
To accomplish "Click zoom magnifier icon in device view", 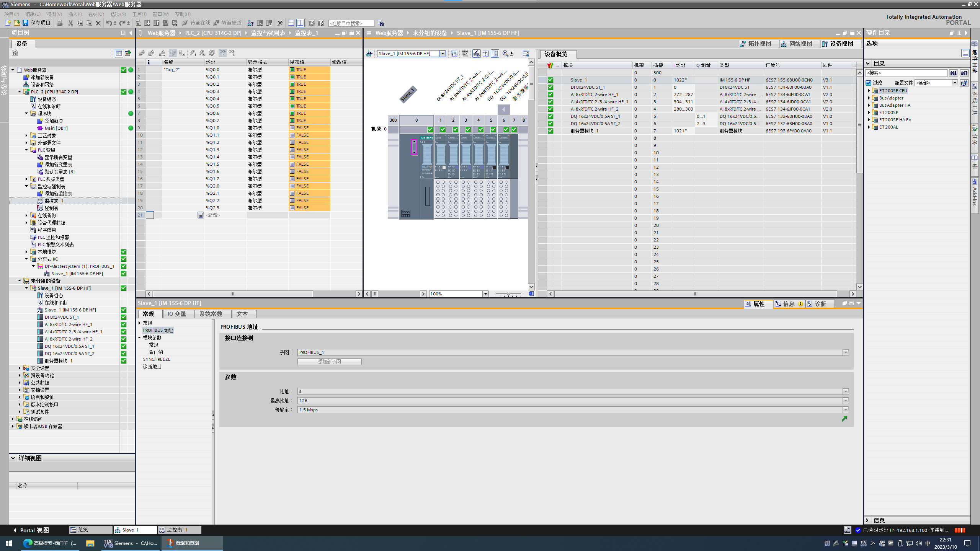I will click(505, 54).
